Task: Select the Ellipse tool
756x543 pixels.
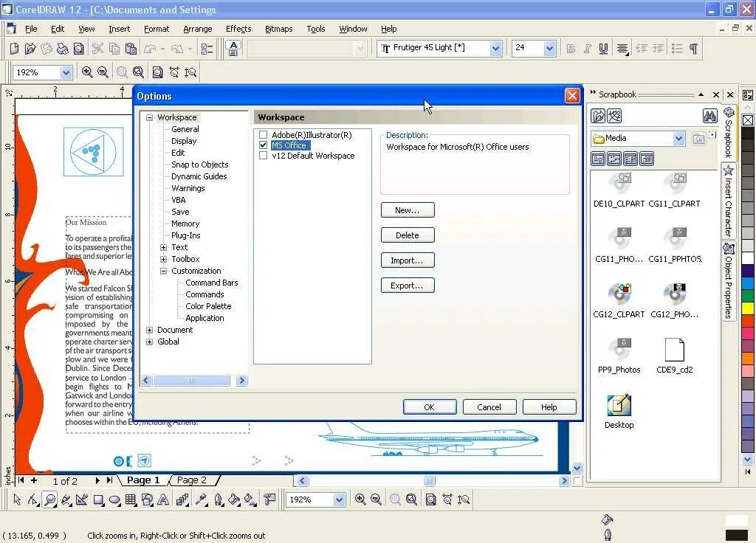Action: (x=114, y=499)
